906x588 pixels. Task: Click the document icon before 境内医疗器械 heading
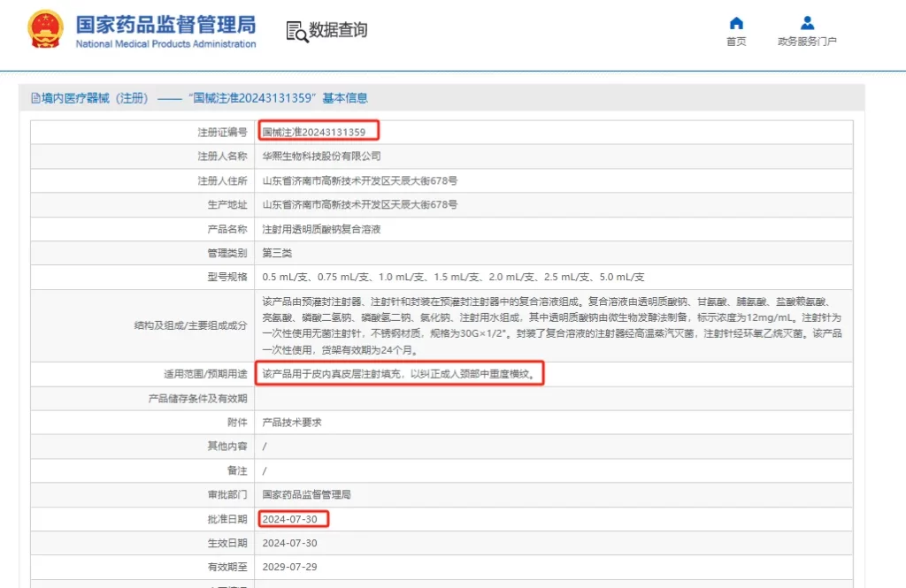(x=35, y=98)
